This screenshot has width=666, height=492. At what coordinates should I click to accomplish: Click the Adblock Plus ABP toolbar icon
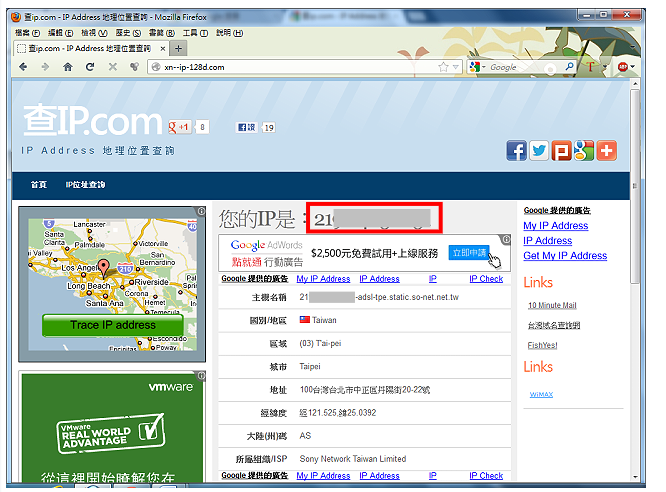623,67
